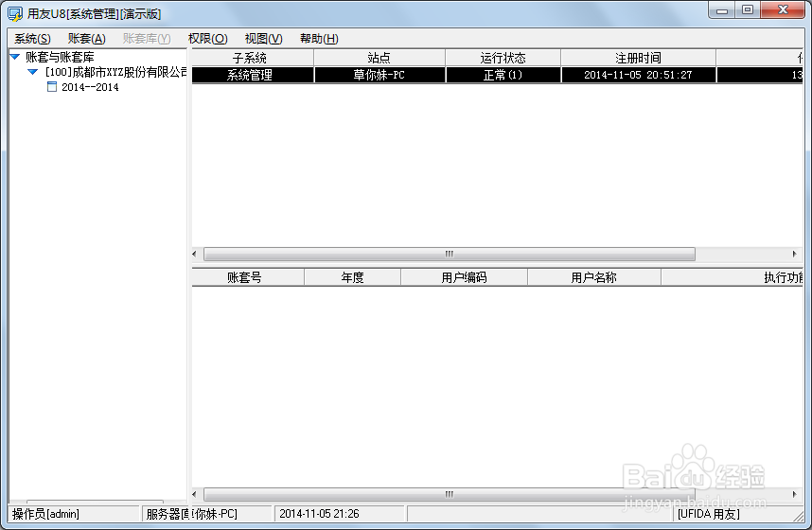
Task: Click the lower grid horizontal scrollbar thumb
Action: [x=450, y=494]
